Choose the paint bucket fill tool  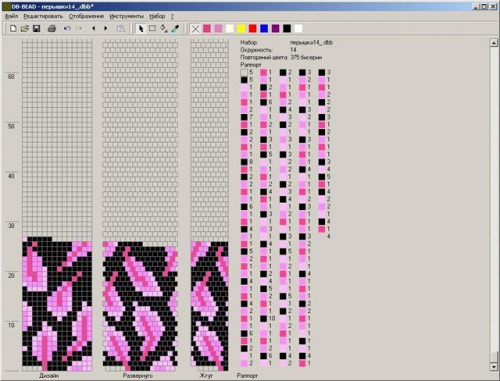164,29
